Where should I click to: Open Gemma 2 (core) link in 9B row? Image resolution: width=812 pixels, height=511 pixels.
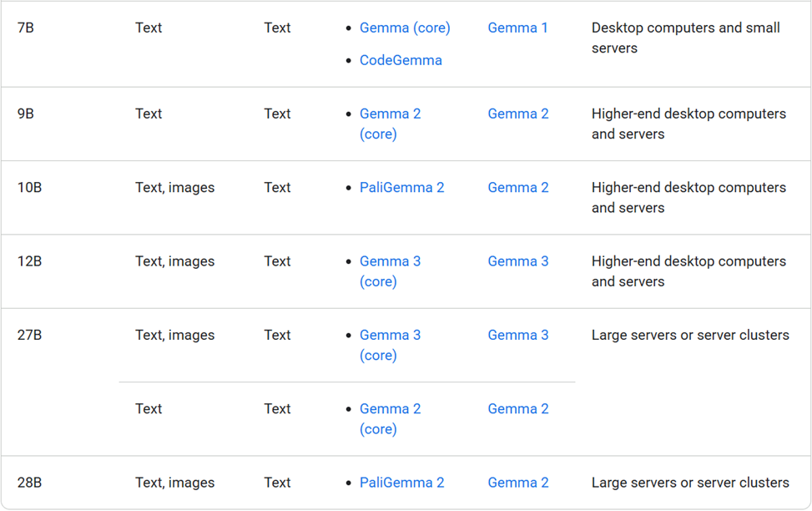coord(390,124)
